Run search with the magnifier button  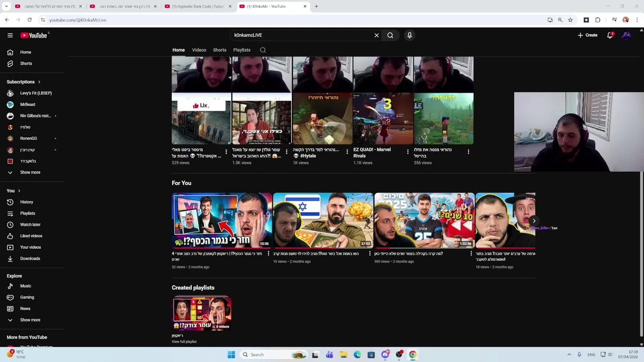[x=390, y=35]
